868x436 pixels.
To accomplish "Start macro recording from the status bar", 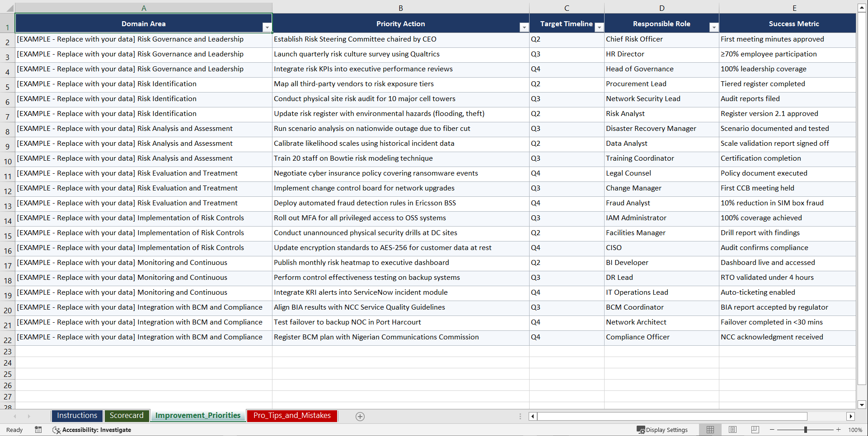I will pyautogui.click(x=38, y=430).
